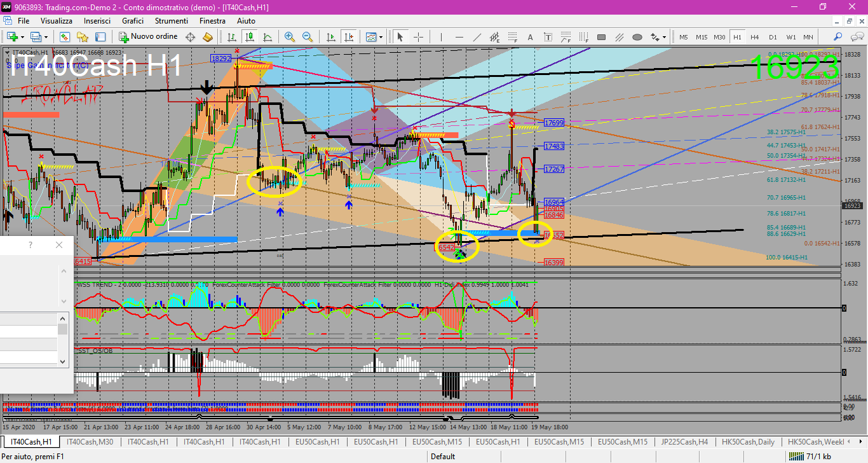868x463 pixels.
Task: Select the text label T tool
Action: (547, 37)
